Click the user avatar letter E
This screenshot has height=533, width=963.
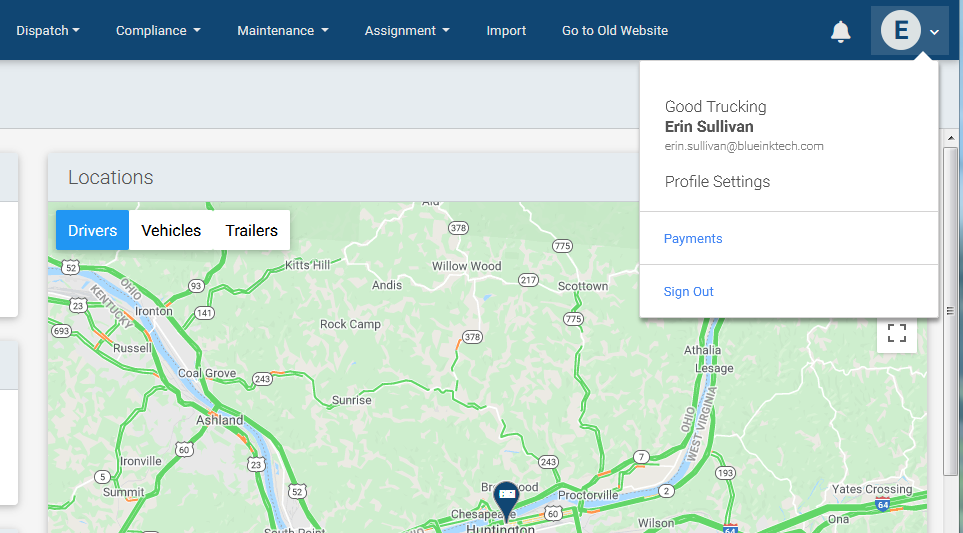point(900,30)
